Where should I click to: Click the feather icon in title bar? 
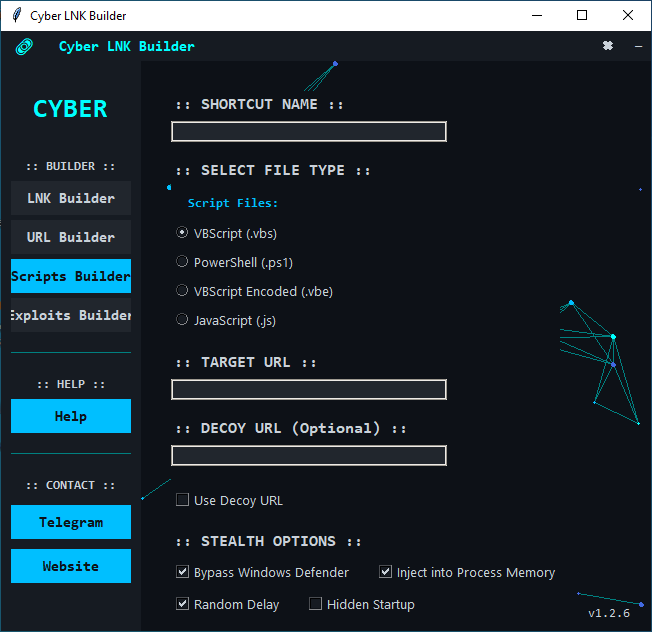coord(17,15)
